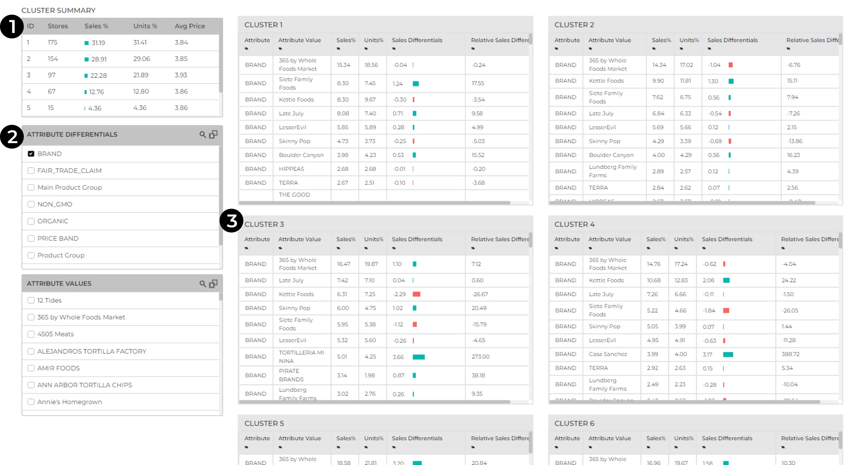
Task: Check the 365 by Whole Foods Market value
Action: [x=31, y=318]
